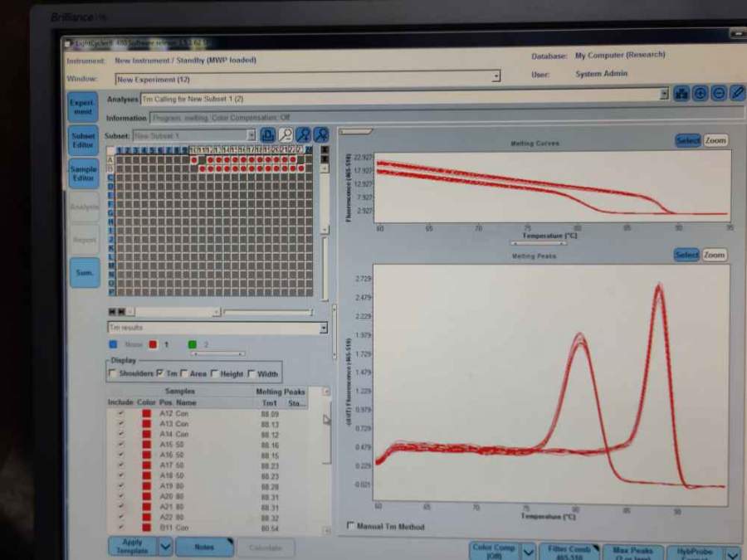Open the Report module in sidebar

85,240
